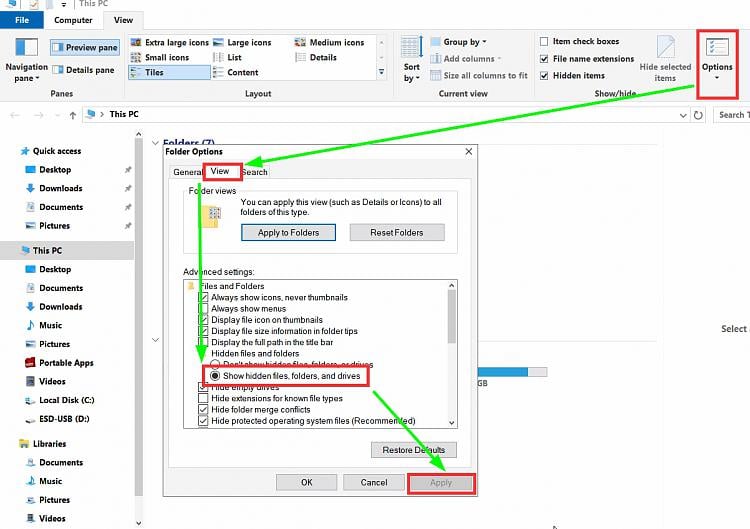Toggle Always show menus checkbox

pos(203,309)
